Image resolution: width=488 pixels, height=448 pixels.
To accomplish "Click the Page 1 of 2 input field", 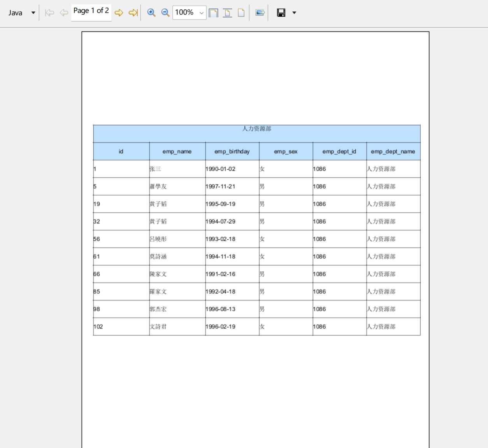I will click(91, 11).
